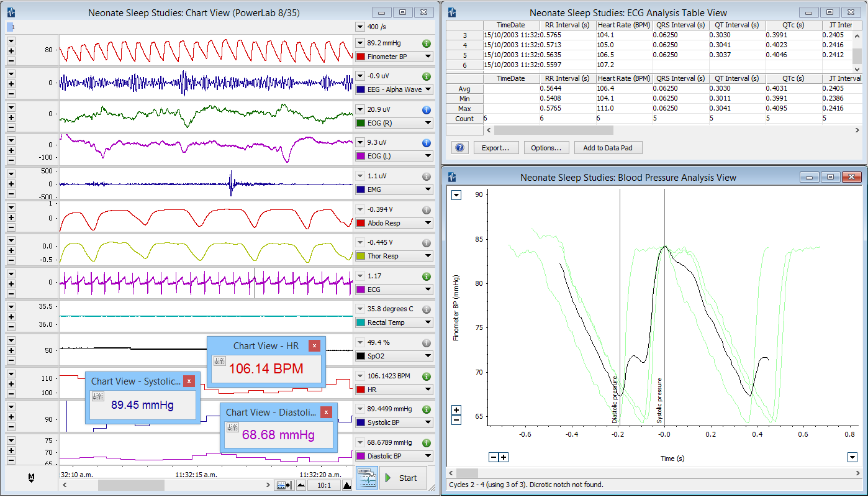Open the dropdown arrow in Blood Pressure Analysis View

click(x=456, y=194)
